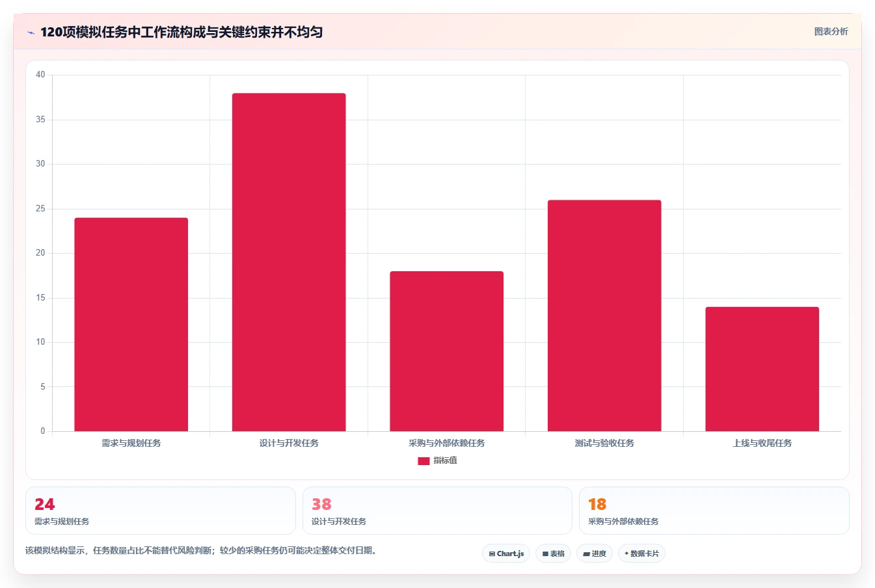Click the x-axis label 上线与收尾任务
This screenshot has width=875, height=588.
tap(762, 443)
